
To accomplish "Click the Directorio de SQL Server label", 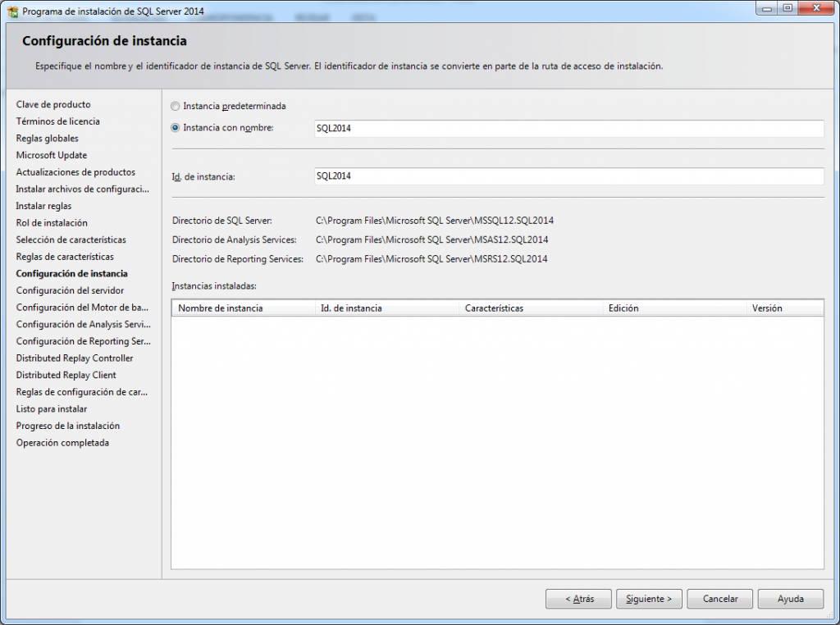I will (221, 221).
